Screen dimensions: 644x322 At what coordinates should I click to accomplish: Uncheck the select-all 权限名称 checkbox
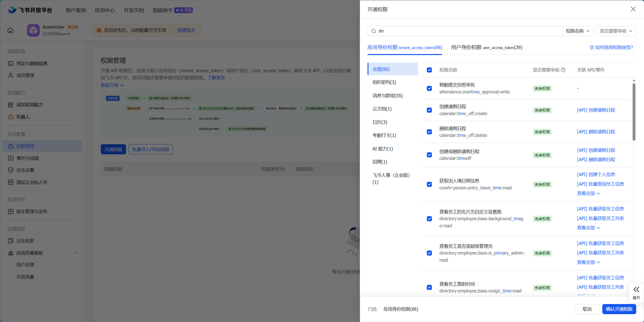point(429,70)
